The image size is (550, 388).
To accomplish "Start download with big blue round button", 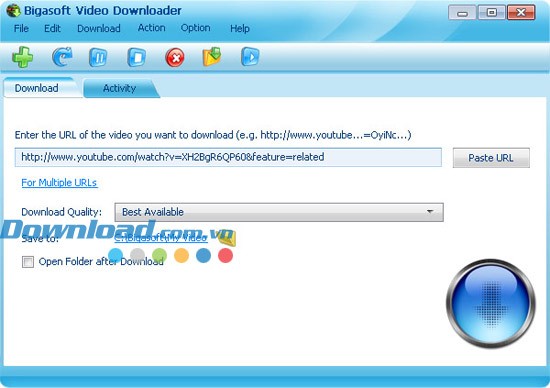I will tap(490, 303).
